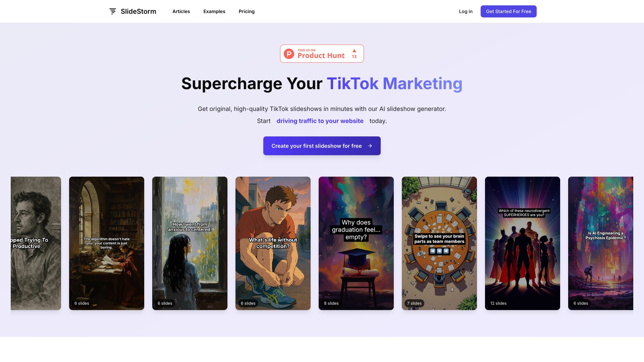Image resolution: width=644 pixels, height=362 pixels.
Task: Click the Get Started For Free button
Action: 508,11
